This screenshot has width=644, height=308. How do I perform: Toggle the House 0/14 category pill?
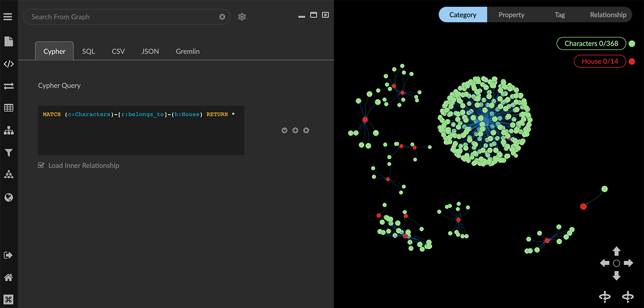click(x=600, y=61)
